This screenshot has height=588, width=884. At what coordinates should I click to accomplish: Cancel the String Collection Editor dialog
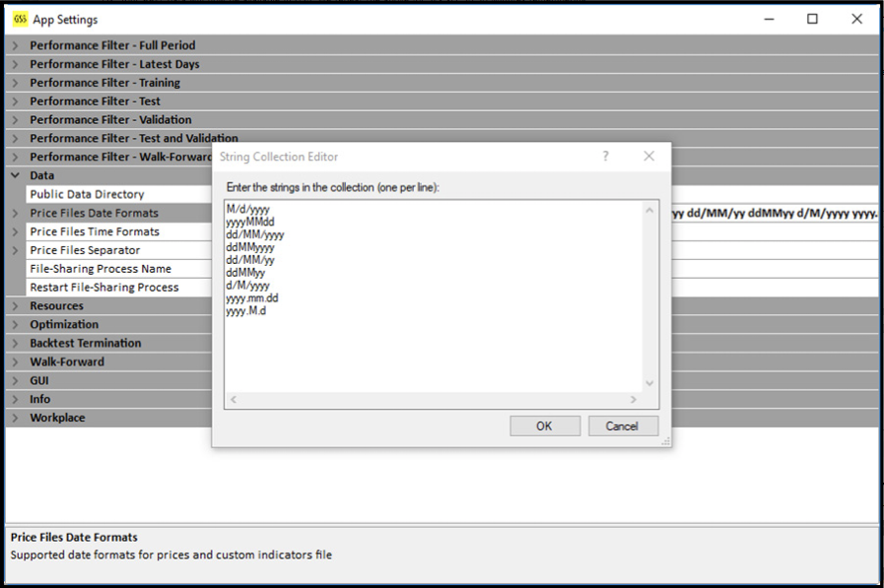622,425
